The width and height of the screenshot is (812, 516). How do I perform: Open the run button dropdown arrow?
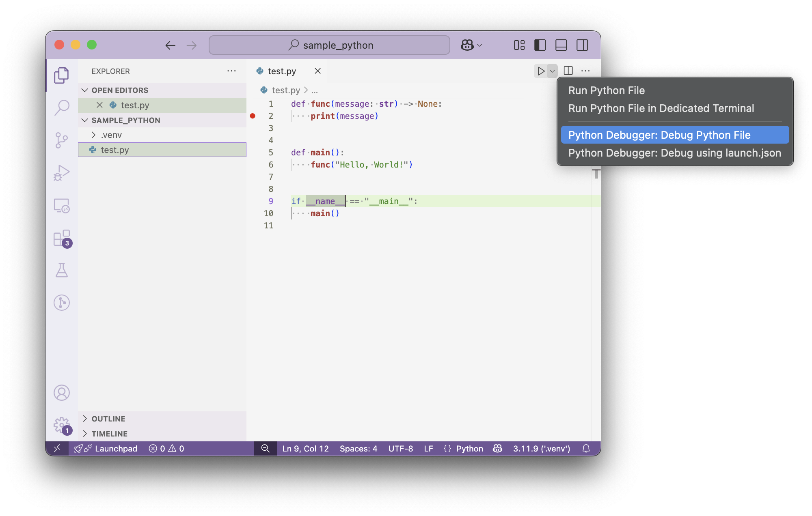pos(552,71)
